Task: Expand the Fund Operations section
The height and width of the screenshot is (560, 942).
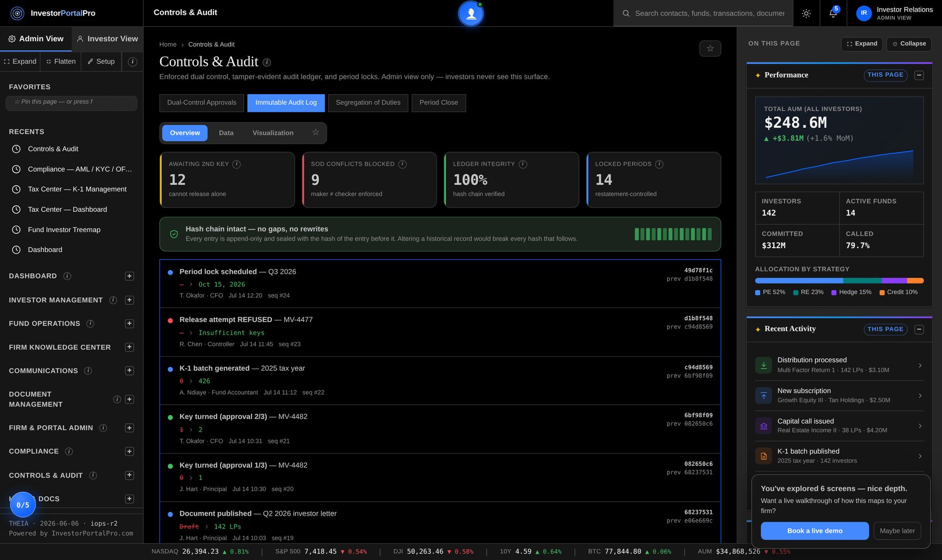Action: pyautogui.click(x=130, y=324)
